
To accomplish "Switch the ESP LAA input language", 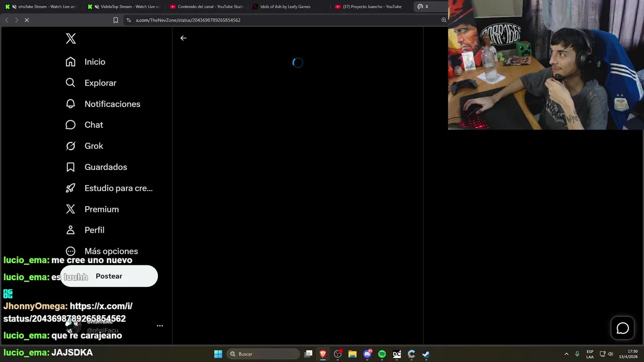I will click(x=590, y=354).
